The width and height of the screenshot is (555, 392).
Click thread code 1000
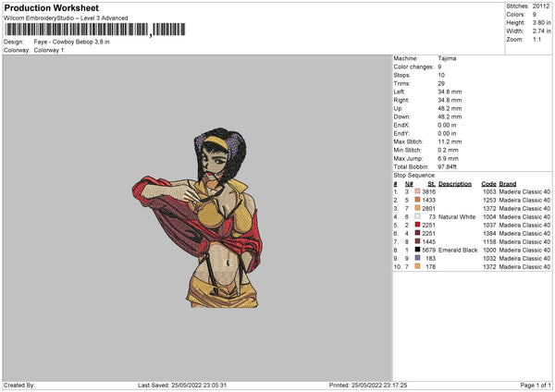coord(489,251)
